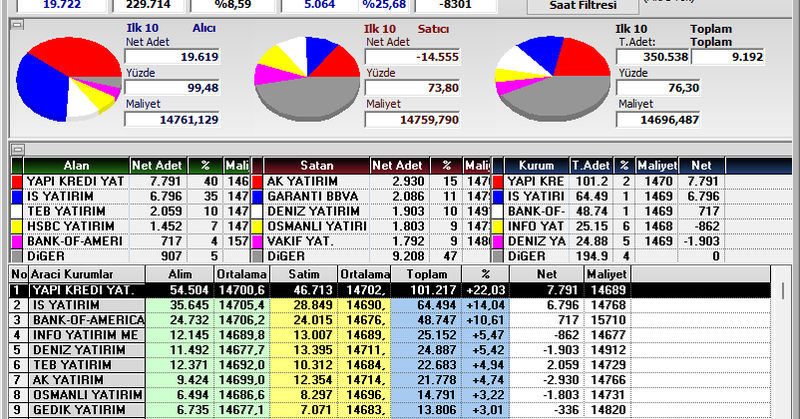Image resolution: width=800 pixels, height=419 pixels.
Task: Collapse the Alan/Satan/Kurum tables panel
Action: pyautogui.click(x=18, y=150)
